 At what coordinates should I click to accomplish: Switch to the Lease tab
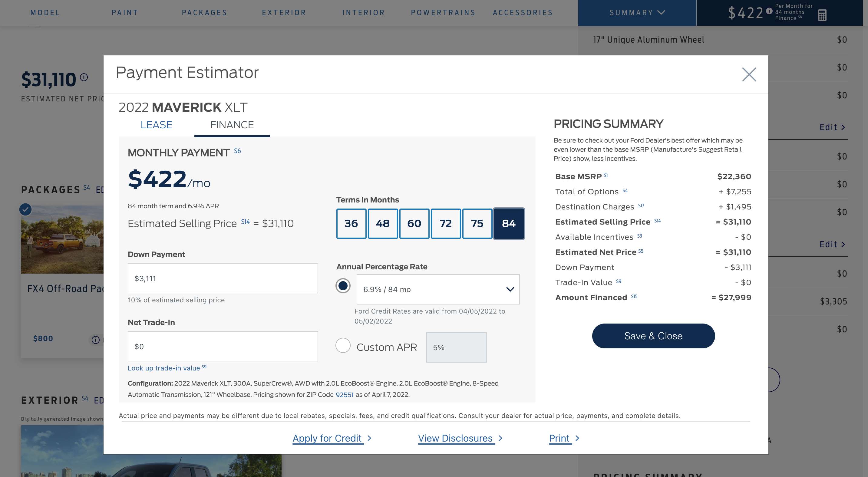point(156,125)
